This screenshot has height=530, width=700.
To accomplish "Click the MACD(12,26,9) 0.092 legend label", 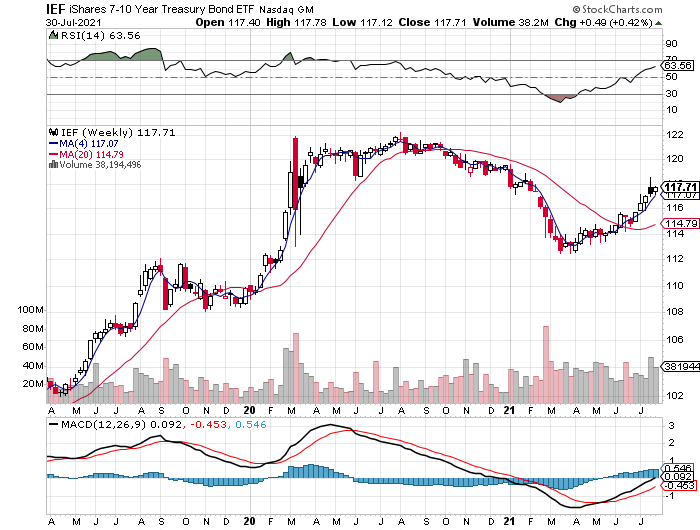I will coord(121,425).
